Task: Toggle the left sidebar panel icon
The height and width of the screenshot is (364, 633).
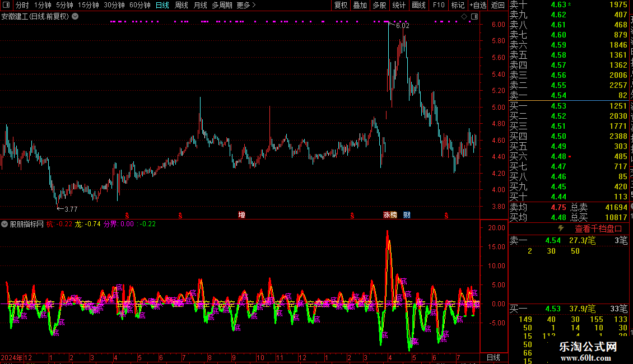Action: [x=6, y=5]
